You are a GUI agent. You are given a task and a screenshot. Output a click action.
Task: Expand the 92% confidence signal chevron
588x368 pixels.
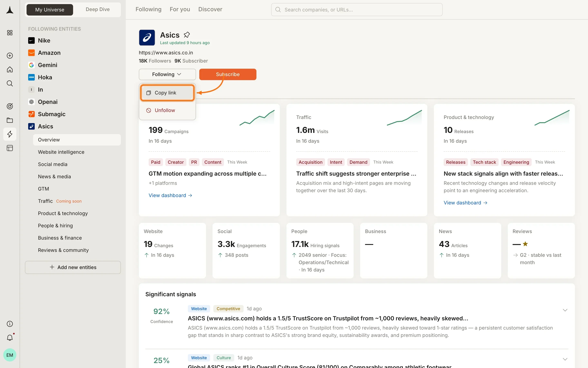(565, 310)
